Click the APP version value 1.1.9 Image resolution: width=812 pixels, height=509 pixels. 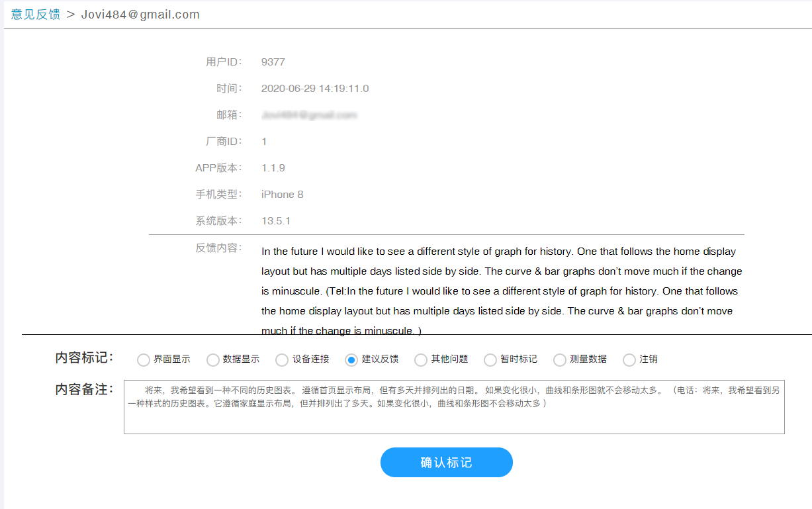(273, 167)
